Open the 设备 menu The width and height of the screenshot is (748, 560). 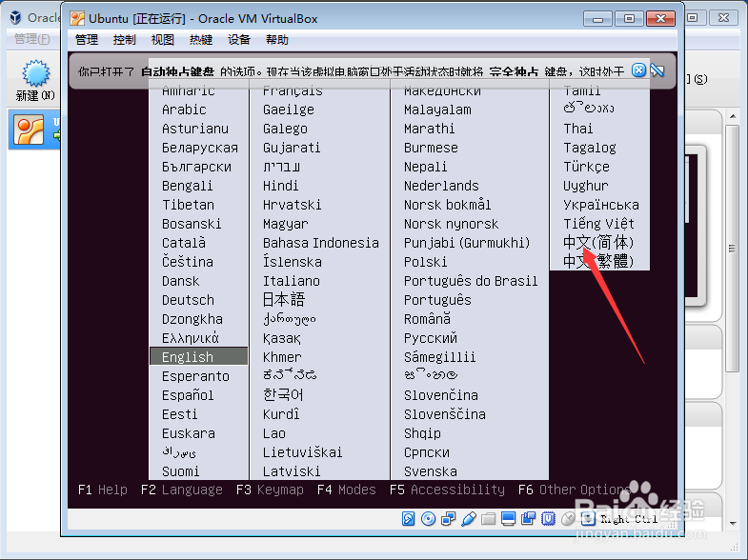pos(239,40)
